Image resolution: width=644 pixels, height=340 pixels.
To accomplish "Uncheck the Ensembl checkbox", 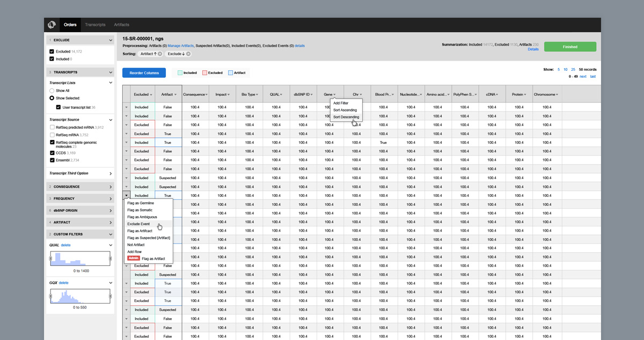I will point(52,160).
